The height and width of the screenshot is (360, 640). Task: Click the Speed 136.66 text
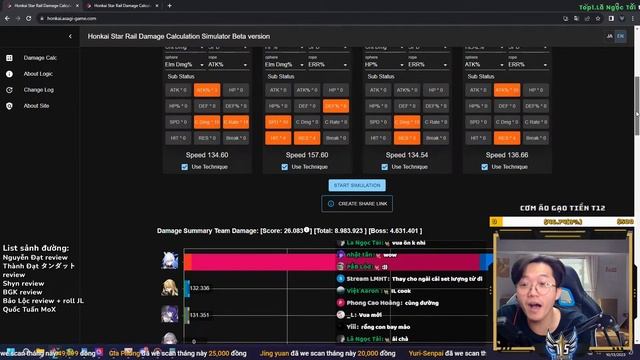(x=507, y=155)
